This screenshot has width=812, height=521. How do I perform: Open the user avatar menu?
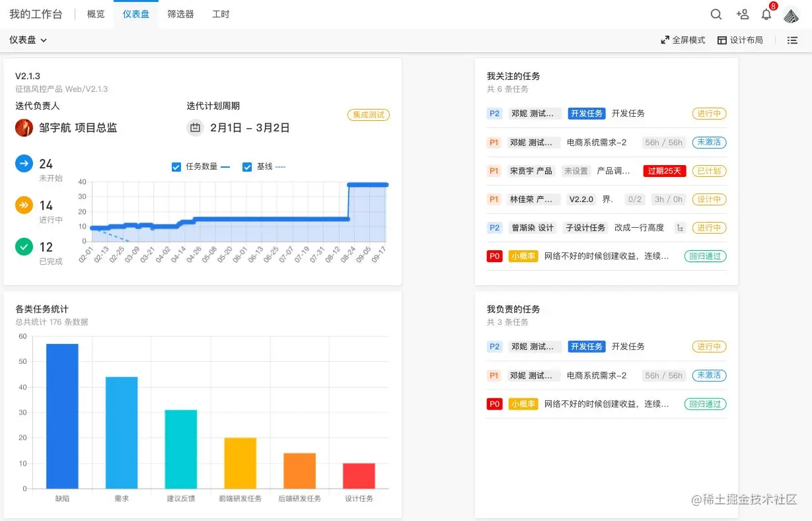click(x=792, y=15)
